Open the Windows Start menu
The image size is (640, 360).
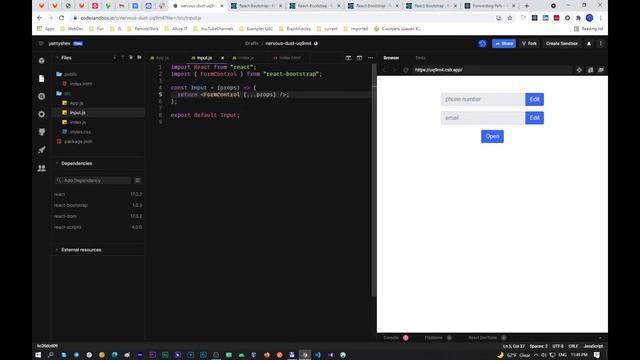(38, 355)
